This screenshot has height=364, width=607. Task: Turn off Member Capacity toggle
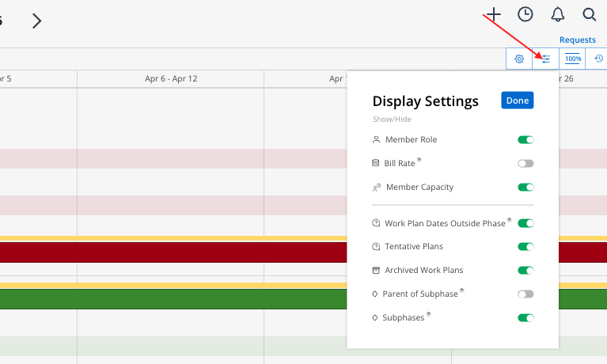(525, 188)
